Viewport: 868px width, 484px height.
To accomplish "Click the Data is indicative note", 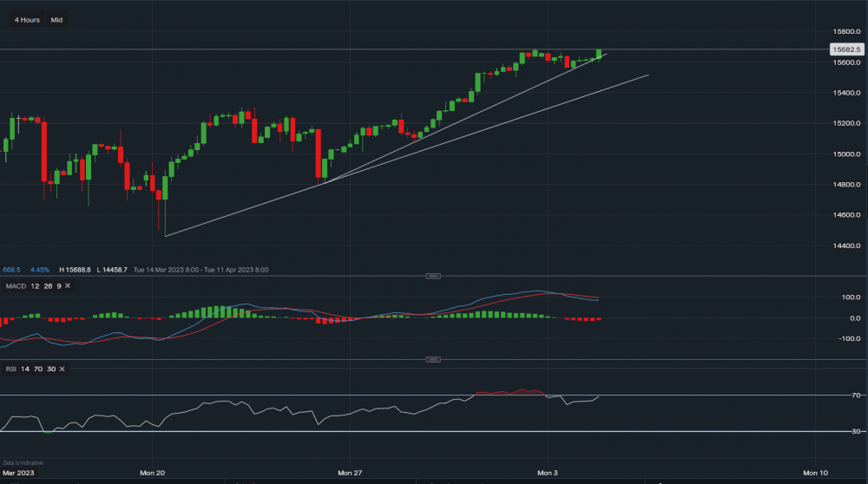I will tap(23, 463).
